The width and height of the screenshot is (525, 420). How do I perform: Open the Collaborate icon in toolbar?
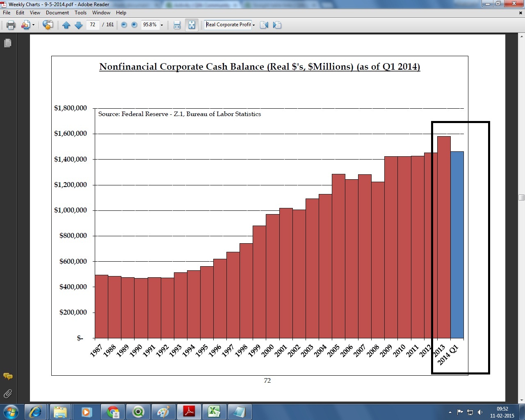[x=25, y=25]
